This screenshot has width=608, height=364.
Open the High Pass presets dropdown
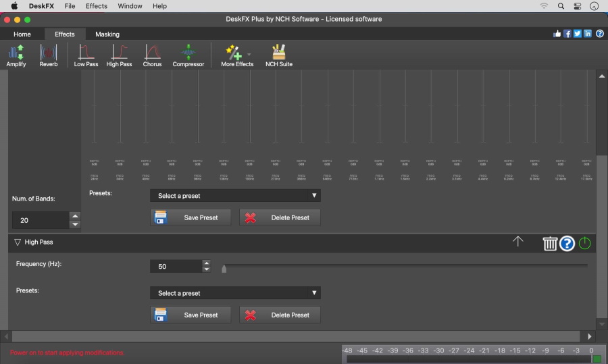pos(235,292)
